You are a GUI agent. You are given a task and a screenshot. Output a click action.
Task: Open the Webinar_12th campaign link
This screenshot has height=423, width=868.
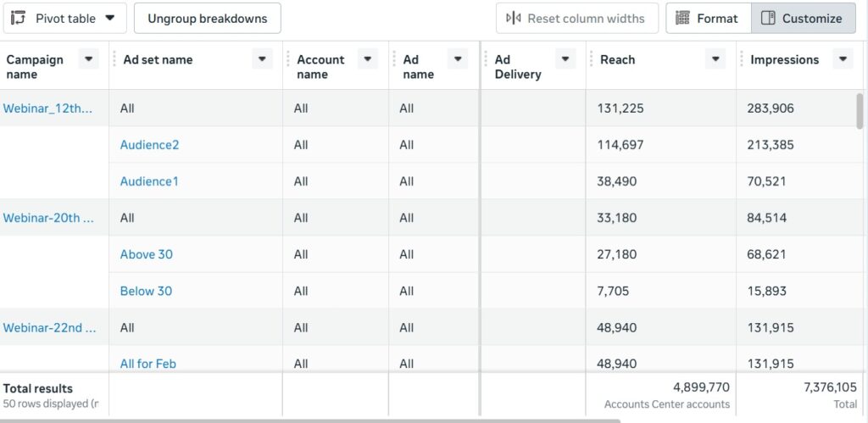click(47, 109)
